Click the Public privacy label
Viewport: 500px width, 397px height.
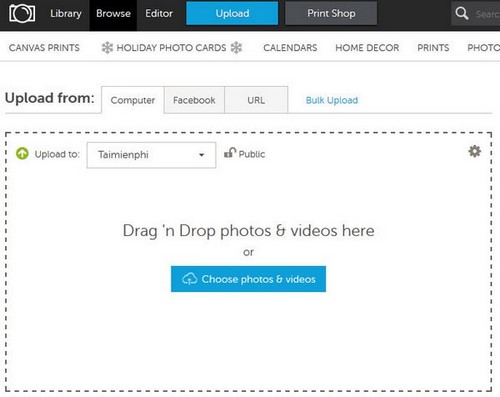[x=252, y=154]
